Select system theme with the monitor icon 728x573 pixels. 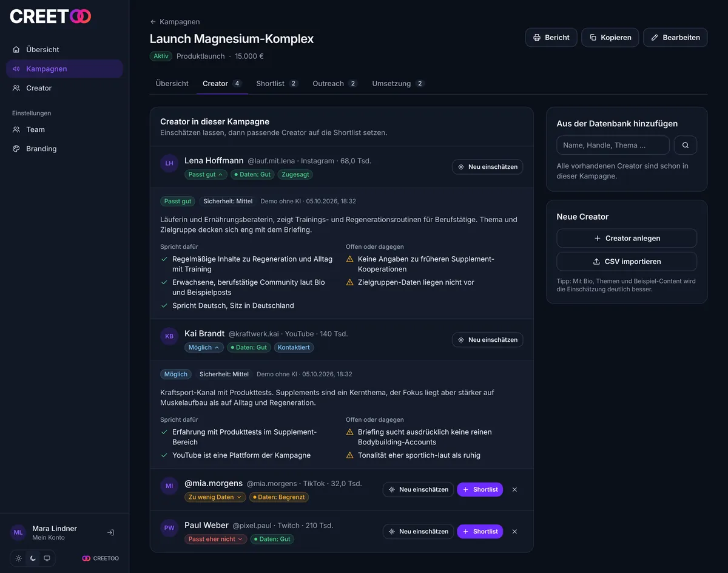point(47,558)
